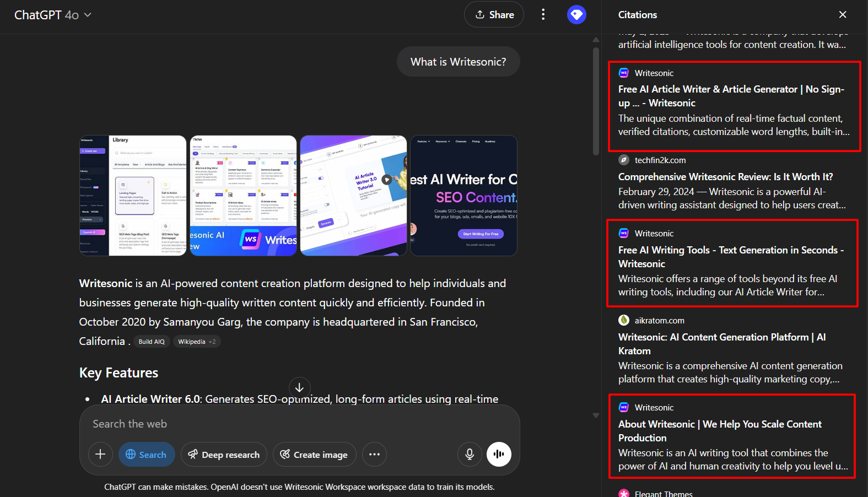Click Writesonic favicon above 'Free AI Article Writer'
This screenshot has height=497, width=868.
(x=624, y=73)
